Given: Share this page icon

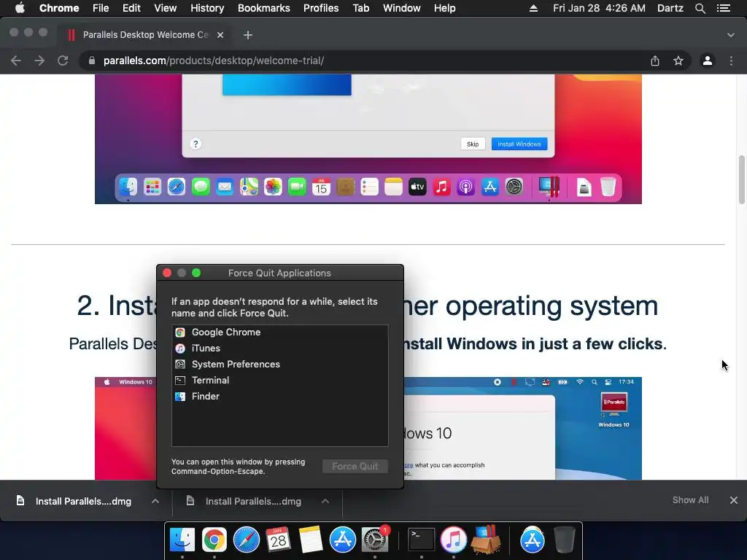Looking at the screenshot, I should point(655,61).
